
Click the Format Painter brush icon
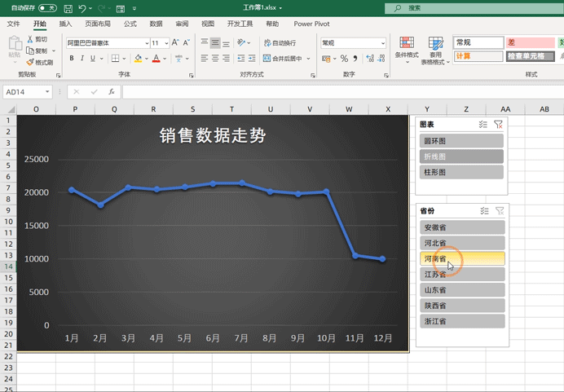click(30, 62)
